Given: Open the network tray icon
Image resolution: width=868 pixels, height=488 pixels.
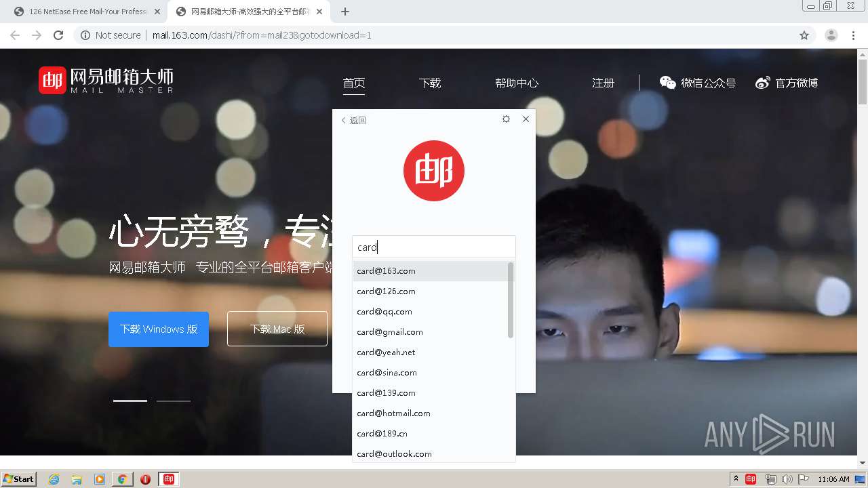Looking at the screenshot, I should tap(770, 479).
